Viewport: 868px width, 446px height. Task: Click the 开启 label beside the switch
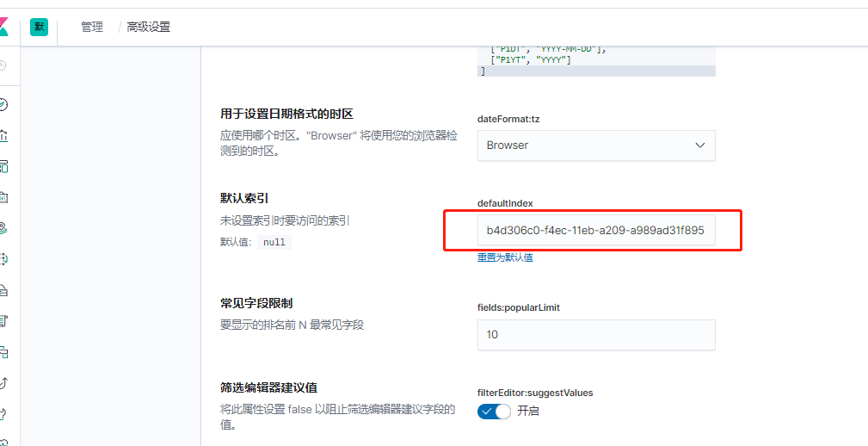click(x=528, y=412)
